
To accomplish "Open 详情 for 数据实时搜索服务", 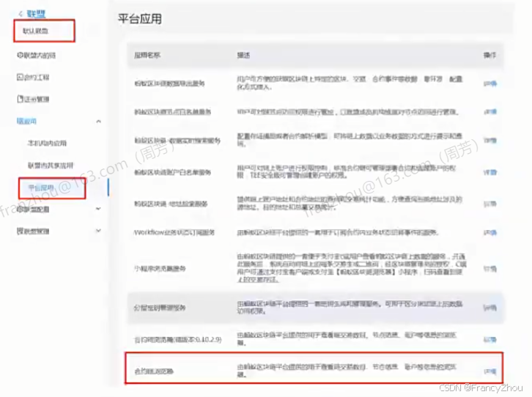I will coord(490,140).
